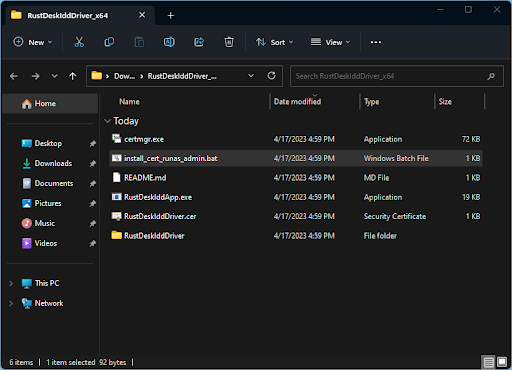Unpin Downloads using its pin icon
512x370 pixels.
click(93, 164)
